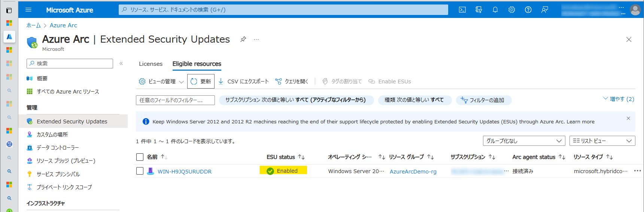Edit the 種類 filter pill
The height and width of the screenshot is (212, 644).
click(x=415, y=100)
